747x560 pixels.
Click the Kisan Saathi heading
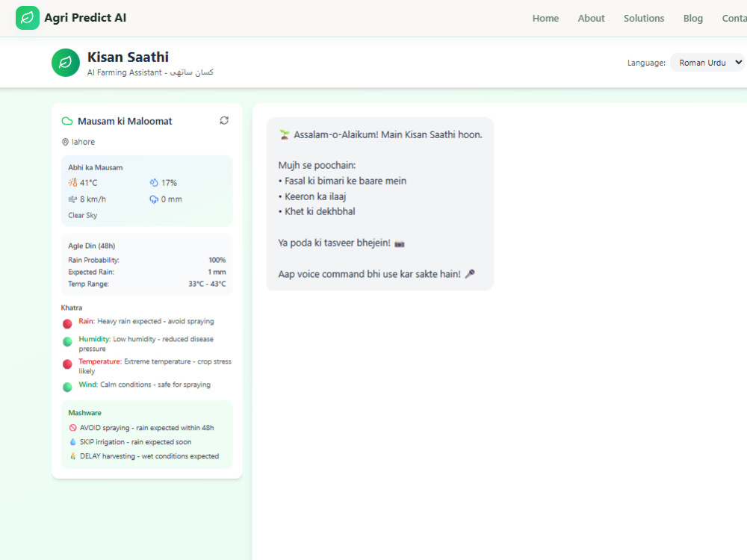point(128,57)
